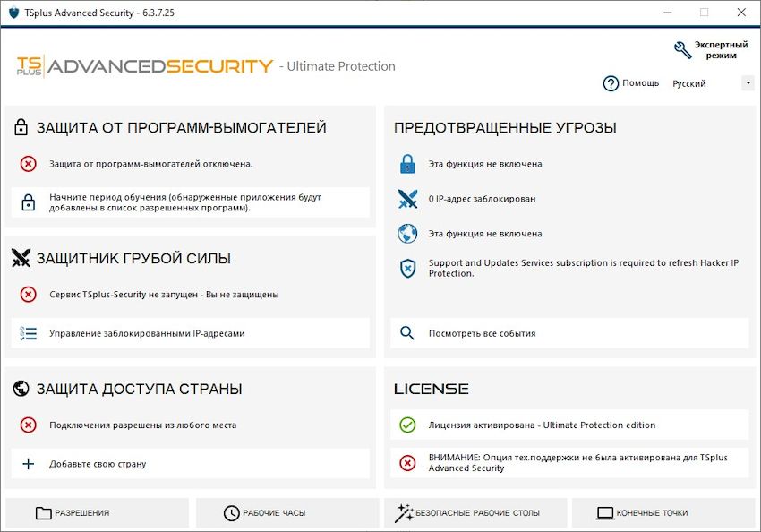Click red X beside service not running message

28,294
